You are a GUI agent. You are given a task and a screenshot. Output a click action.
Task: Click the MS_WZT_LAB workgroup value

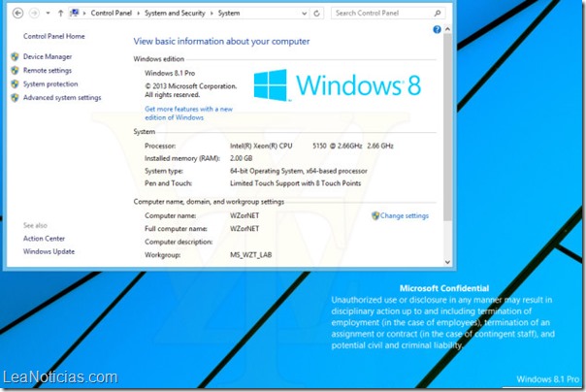tap(250, 255)
